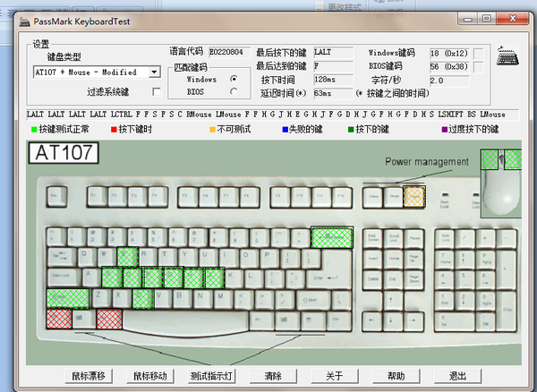Enable the 过滤系统键 checkbox

156,92
